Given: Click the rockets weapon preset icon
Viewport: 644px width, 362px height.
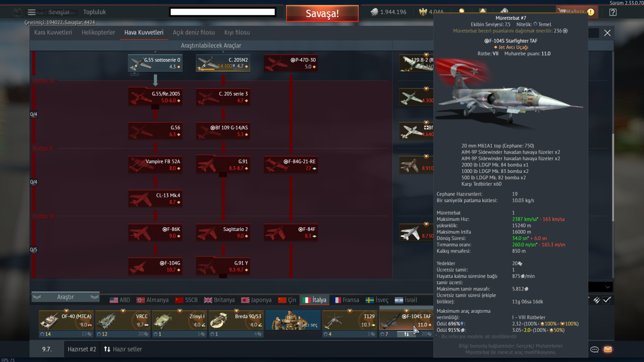Looking at the screenshot, I should tap(597, 300).
